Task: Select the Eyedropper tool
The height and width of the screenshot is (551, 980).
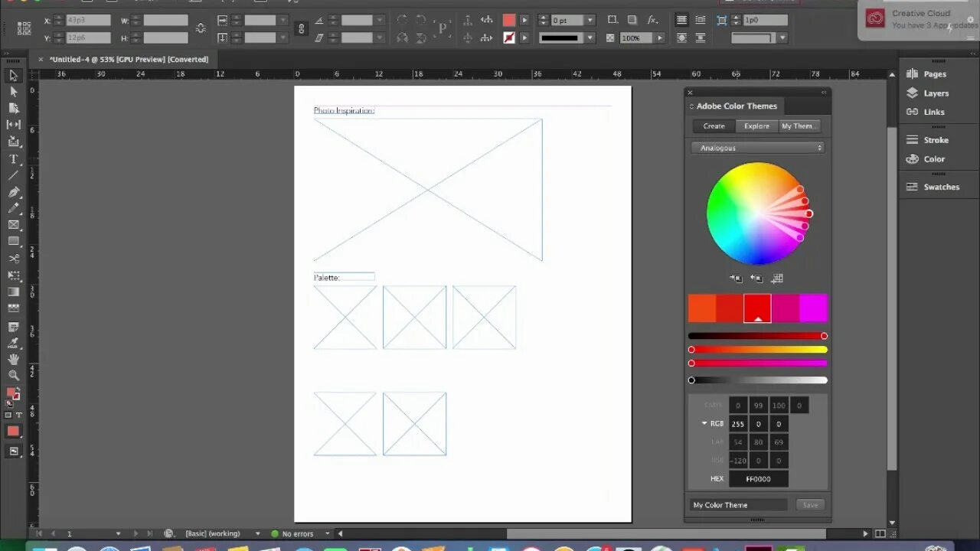Action: (13, 344)
